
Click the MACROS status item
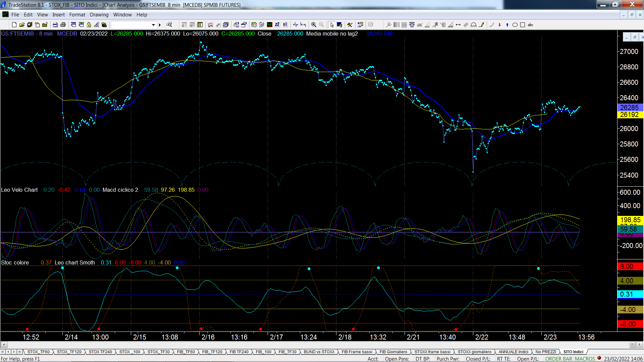(x=585, y=359)
